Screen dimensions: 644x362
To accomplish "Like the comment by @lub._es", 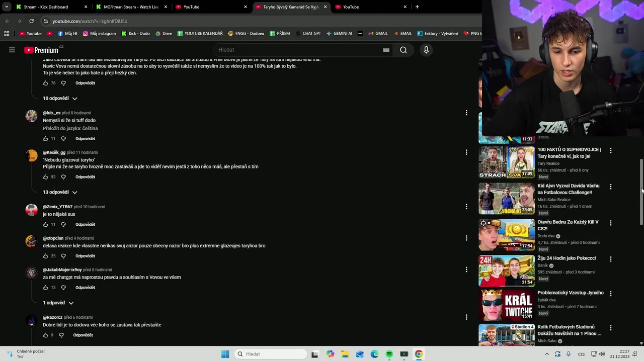I will pyautogui.click(x=45, y=139).
